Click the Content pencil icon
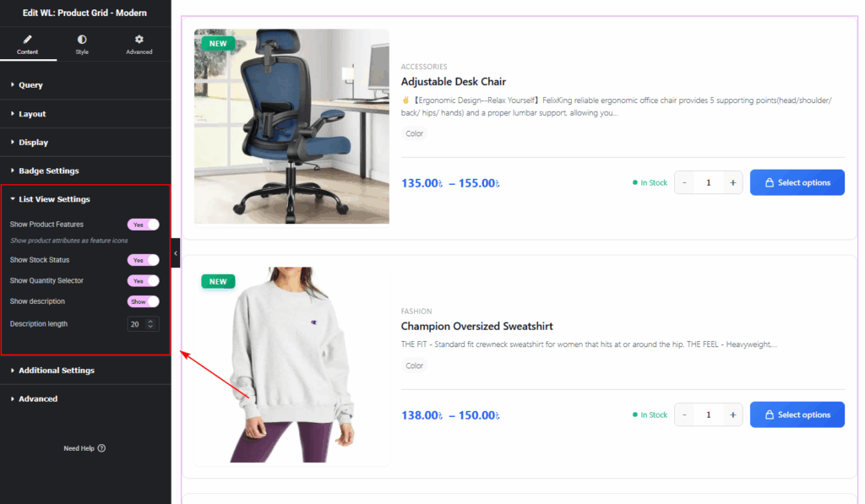Viewport: 865px width, 504px height. 28,39
